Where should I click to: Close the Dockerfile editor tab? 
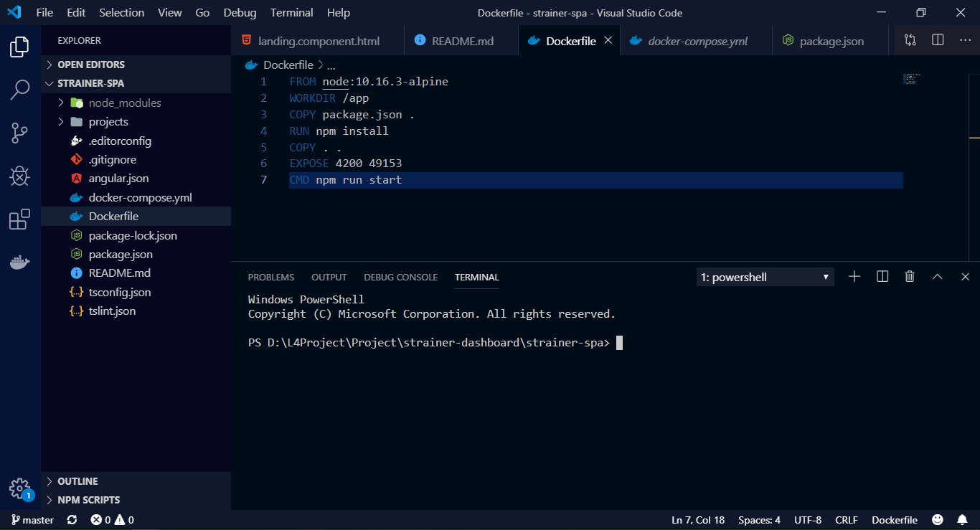[608, 41]
